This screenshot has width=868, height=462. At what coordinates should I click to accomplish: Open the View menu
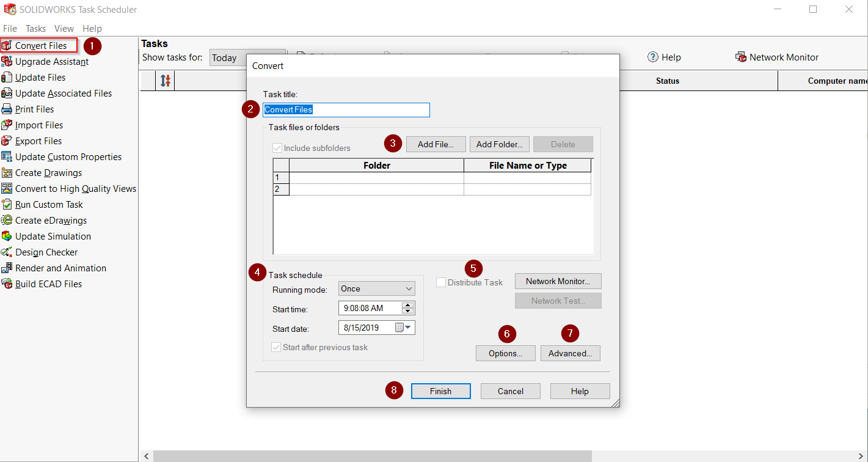[x=64, y=28]
